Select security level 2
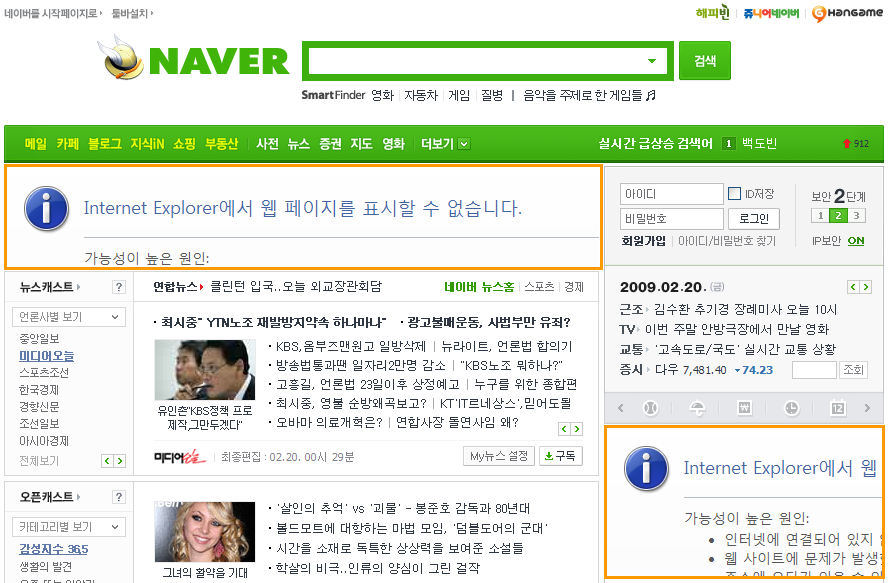Image resolution: width=888 pixels, height=583 pixels. click(x=838, y=216)
